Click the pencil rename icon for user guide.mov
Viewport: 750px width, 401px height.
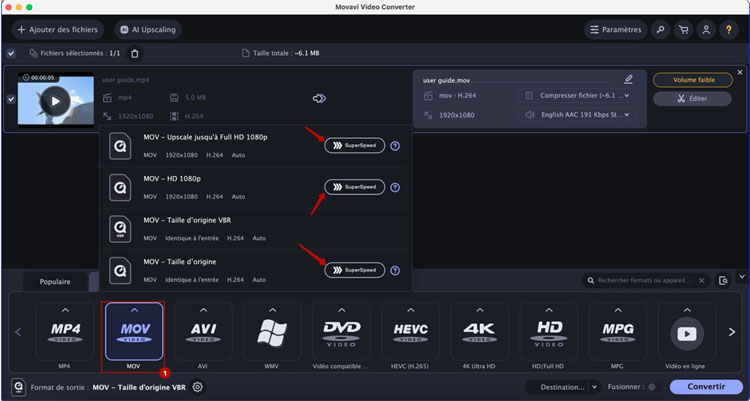tap(629, 79)
